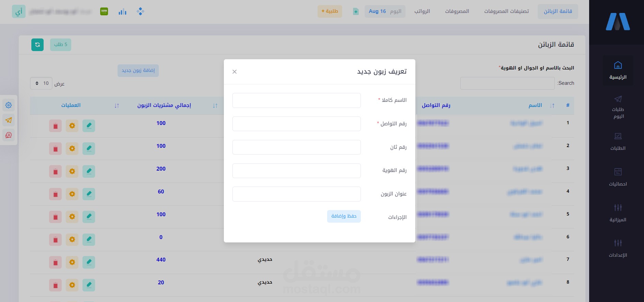644x302 pixels.
Task: Open الإعدادات settings in the sidebar
Action: coord(618,248)
